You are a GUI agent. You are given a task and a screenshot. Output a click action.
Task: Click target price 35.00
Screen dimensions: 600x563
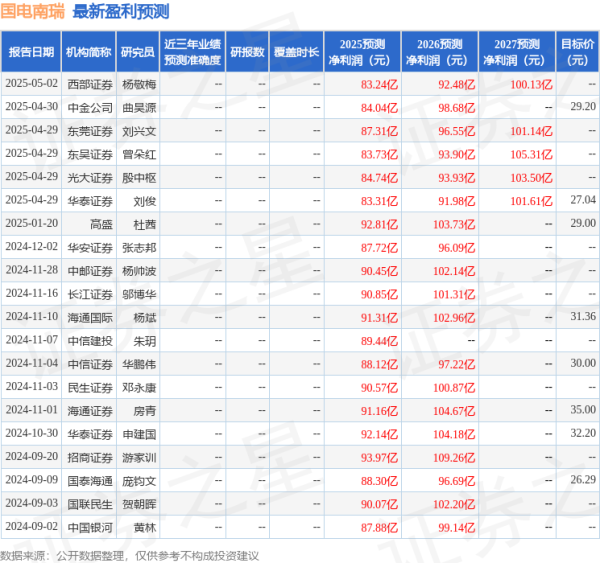point(583,410)
